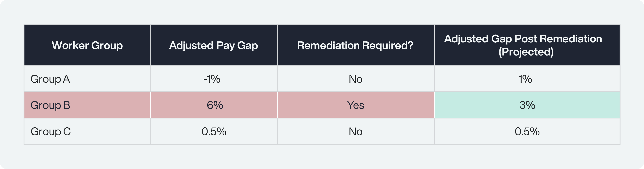The image size is (644, 169).
Task: Select Group C's 0.5% adjusted pay gap
Action: pyautogui.click(x=214, y=131)
